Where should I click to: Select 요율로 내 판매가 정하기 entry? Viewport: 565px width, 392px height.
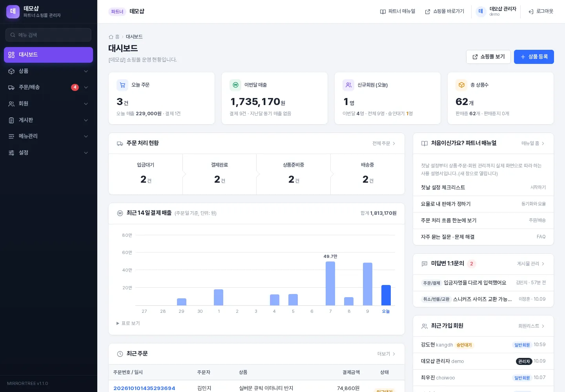coord(483,204)
